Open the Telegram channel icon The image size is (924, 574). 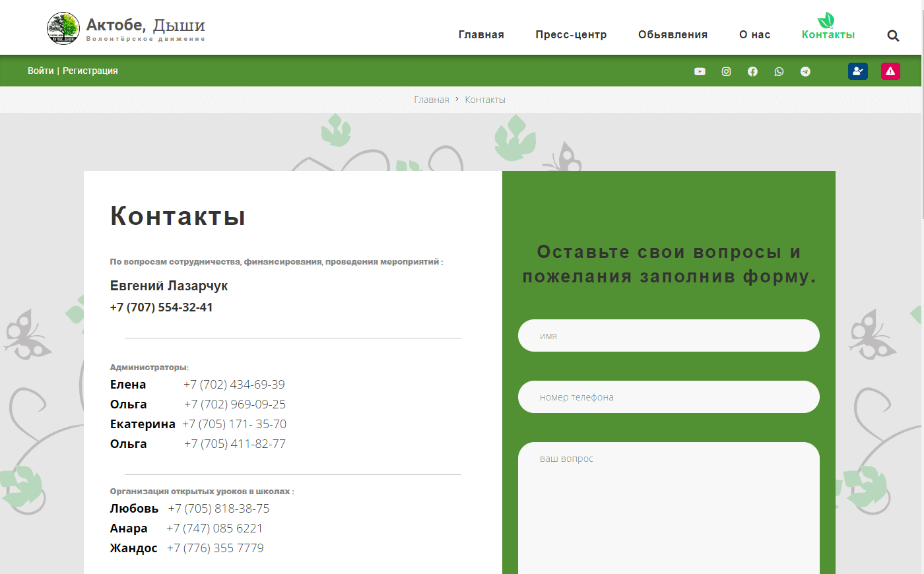805,71
